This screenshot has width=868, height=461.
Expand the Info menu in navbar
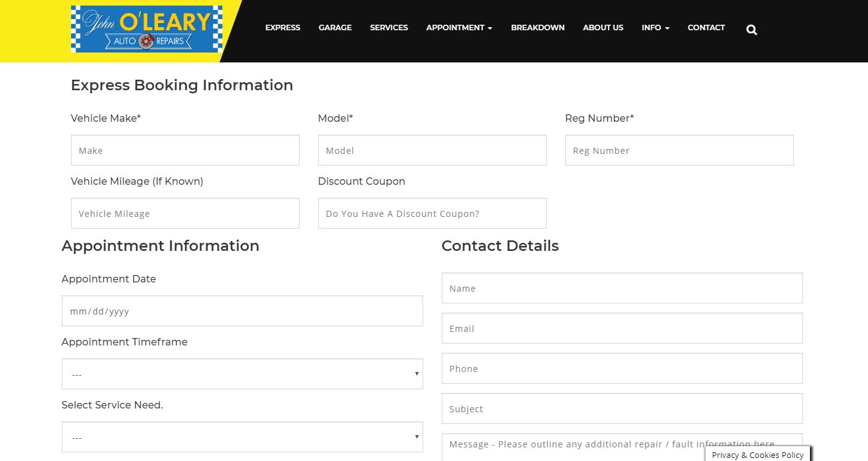pyautogui.click(x=655, y=28)
